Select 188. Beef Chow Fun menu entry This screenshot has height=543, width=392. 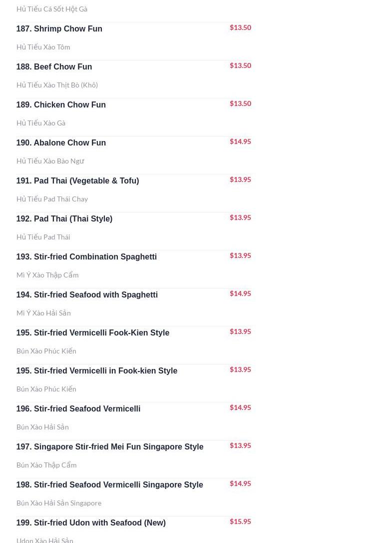54,67
